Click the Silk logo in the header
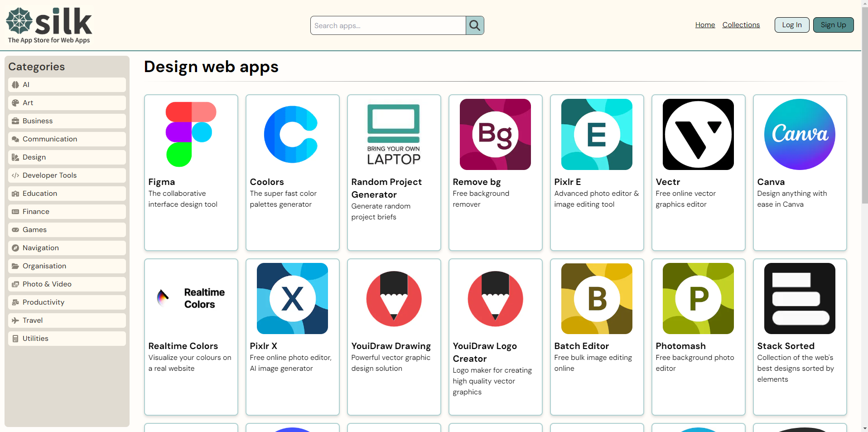Image resolution: width=868 pixels, height=432 pixels. click(x=49, y=25)
